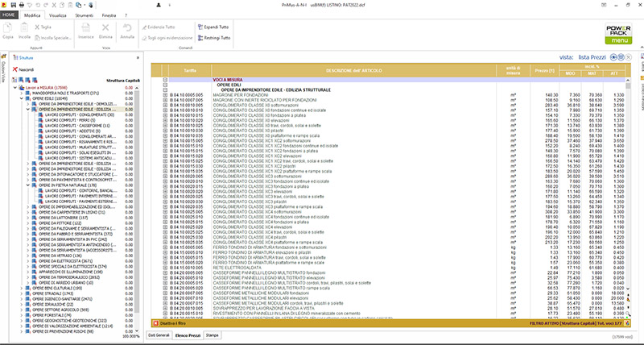This screenshot has height=345, width=644.
Task: Open the Power Pack menu
Action: coord(618,34)
